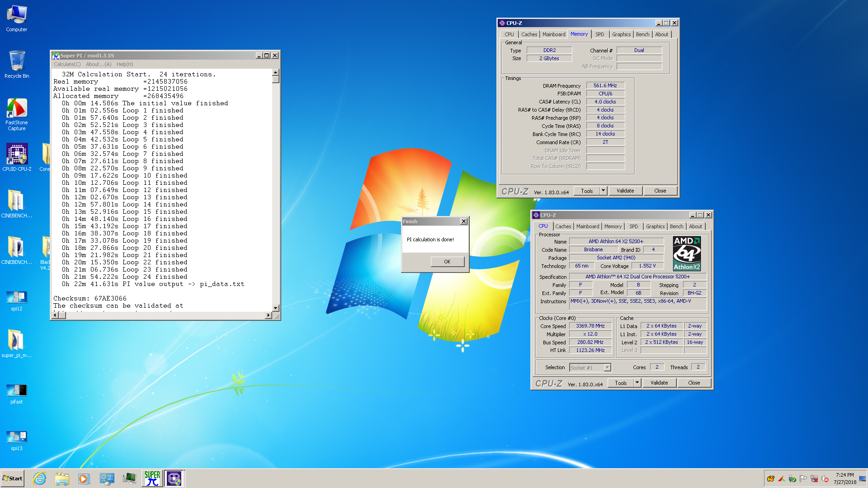Select the spi13 desktop file icon

(17, 441)
